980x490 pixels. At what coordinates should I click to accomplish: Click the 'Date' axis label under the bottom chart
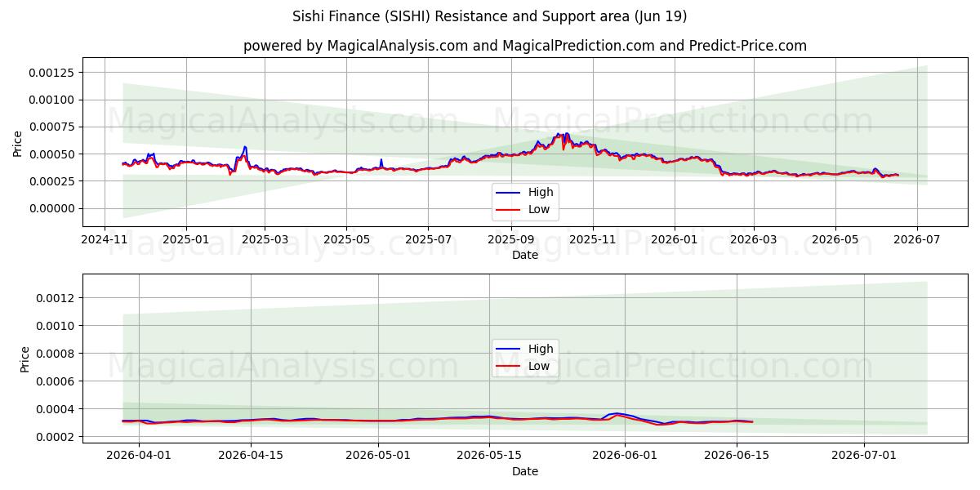525,471
